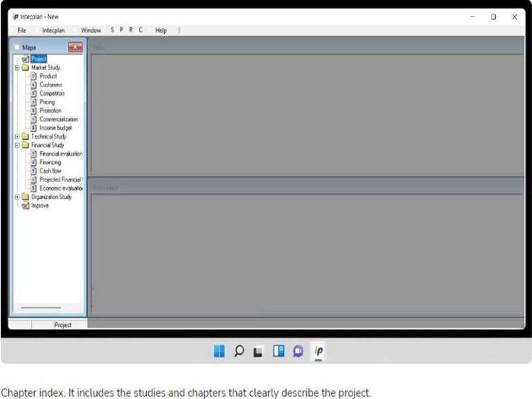532x399 pixels.
Task: Click the Technical Study folder icon
Action: [x=26, y=136]
